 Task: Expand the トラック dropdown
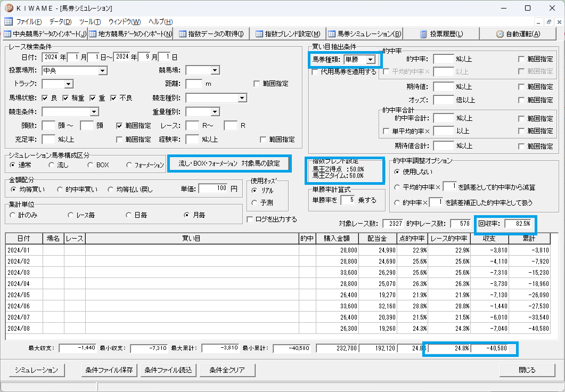[69, 84]
